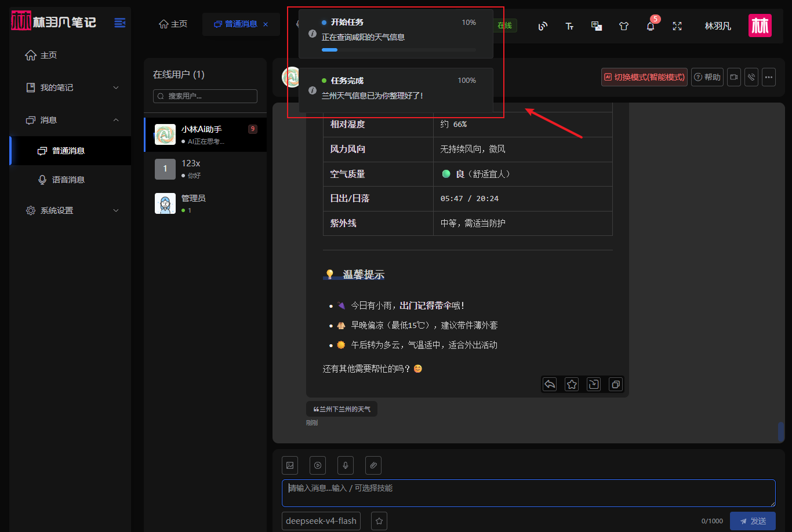Open font size settings icon
Image resolution: width=792 pixels, height=532 pixels.
point(569,26)
